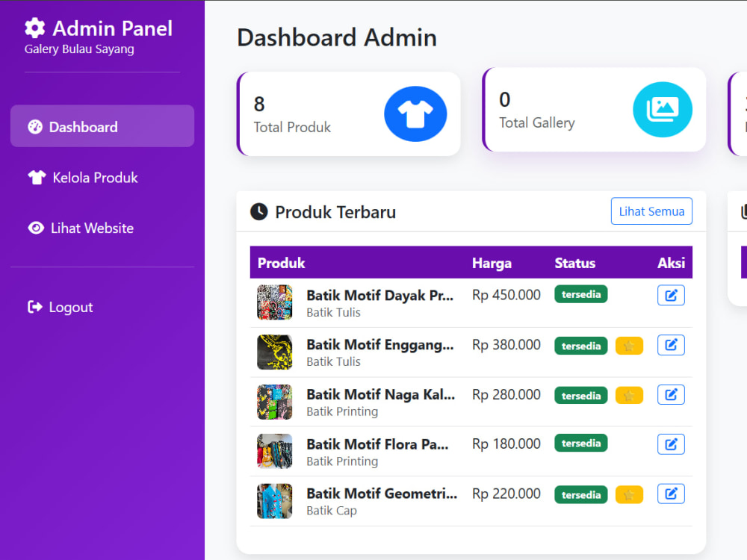Open Kelola Produk in sidebar
This screenshot has width=747, height=560.
[102, 178]
